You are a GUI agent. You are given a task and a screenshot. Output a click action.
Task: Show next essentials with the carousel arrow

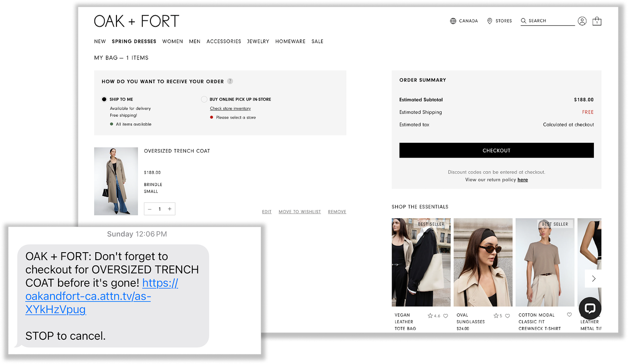(x=593, y=278)
